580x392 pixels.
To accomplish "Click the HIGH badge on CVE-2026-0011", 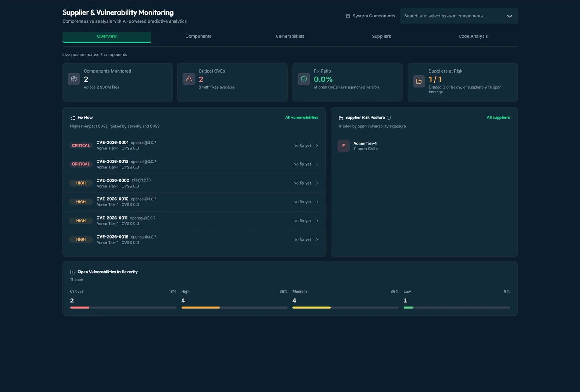I will click(x=81, y=221).
